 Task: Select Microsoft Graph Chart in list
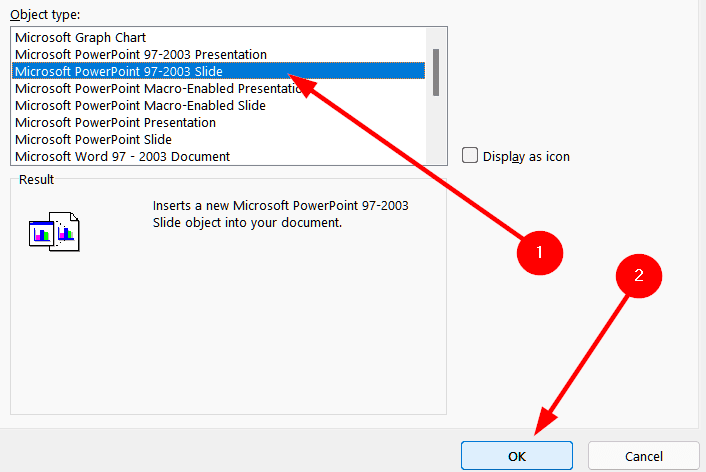(x=218, y=37)
